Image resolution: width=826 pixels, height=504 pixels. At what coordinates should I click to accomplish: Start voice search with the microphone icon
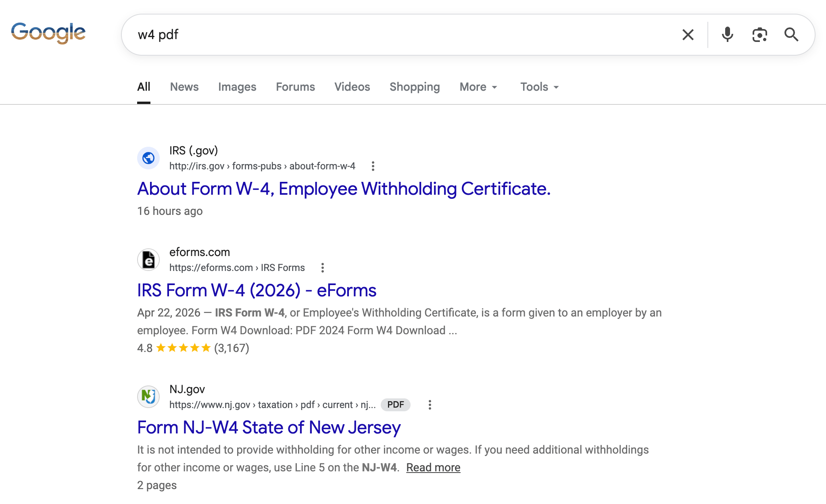point(727,35)
